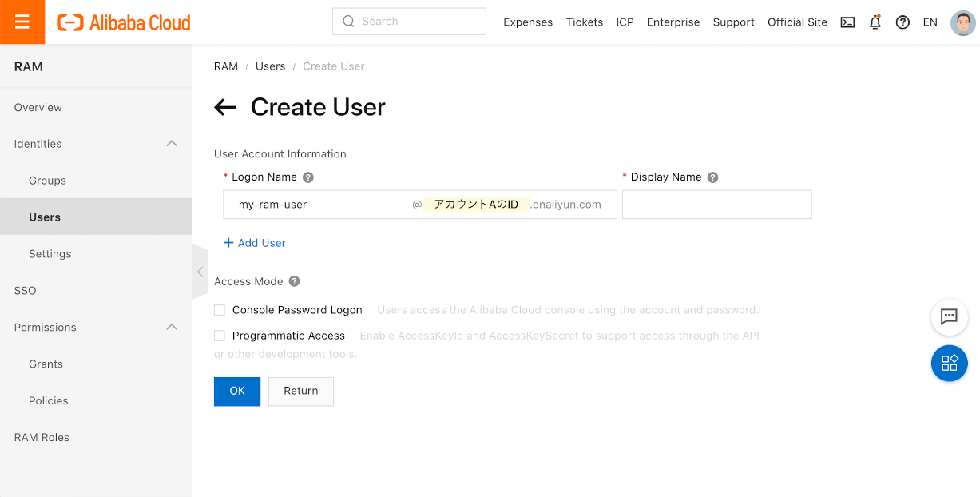
Task: Click the Display Name input field
Action: [716, 205]
